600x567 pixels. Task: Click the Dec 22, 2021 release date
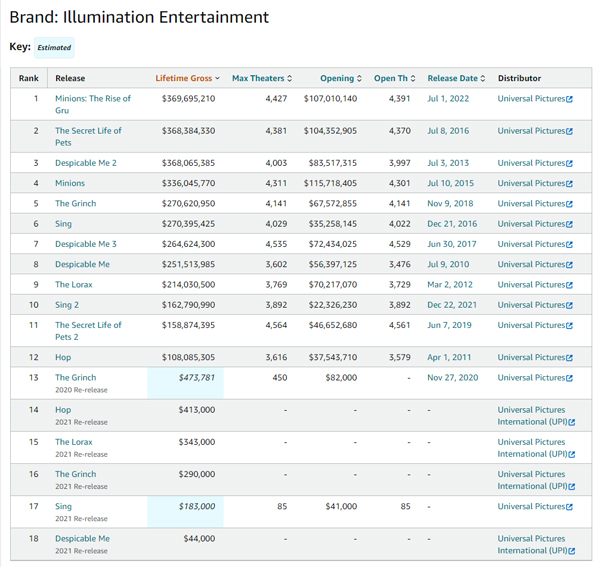point(452,305)
